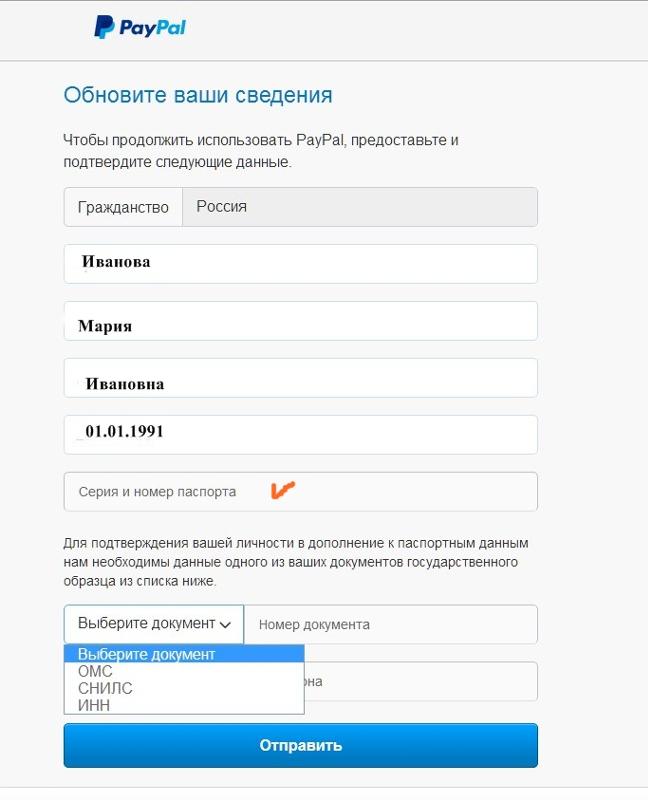648x800 pixels.
Task: Click the birth date field '01.01.1991'
Action: [x=301, y=435]
